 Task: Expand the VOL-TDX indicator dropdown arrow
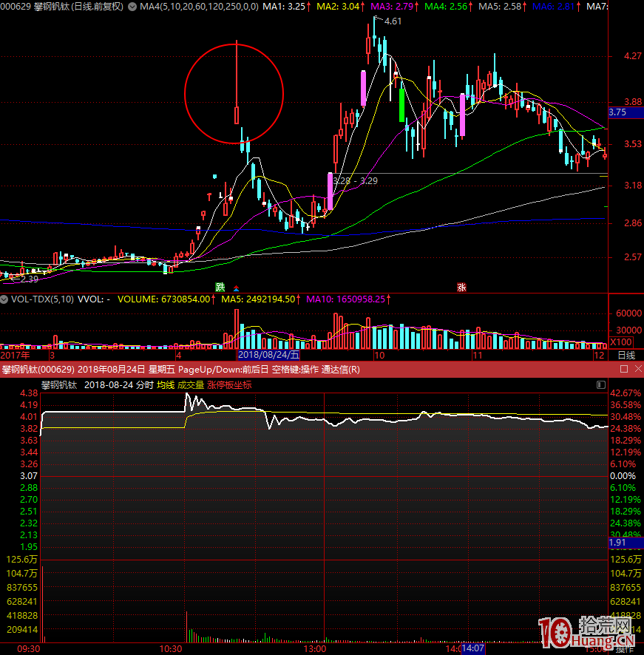(4, 299)
